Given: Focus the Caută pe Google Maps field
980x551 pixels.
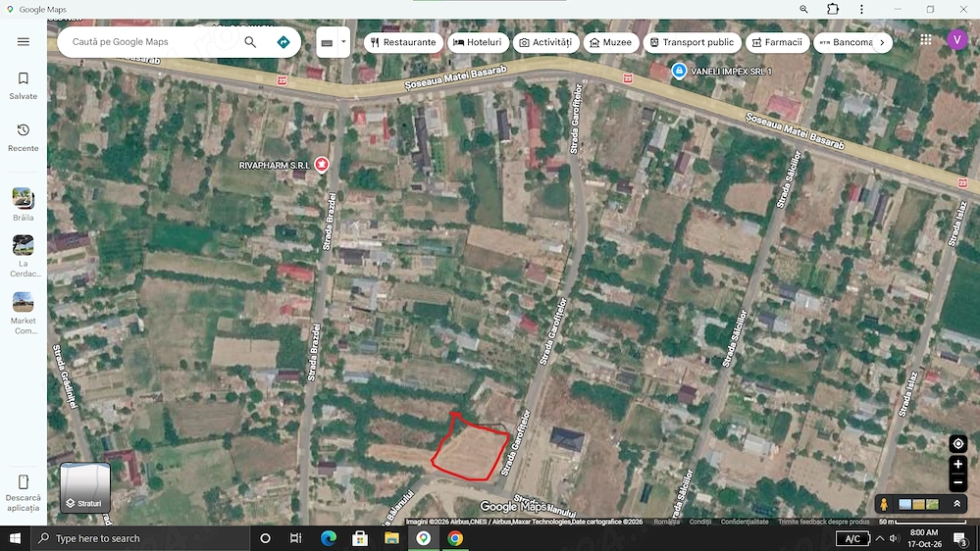Looking at the screenshot, I should (x=153, y=42).
